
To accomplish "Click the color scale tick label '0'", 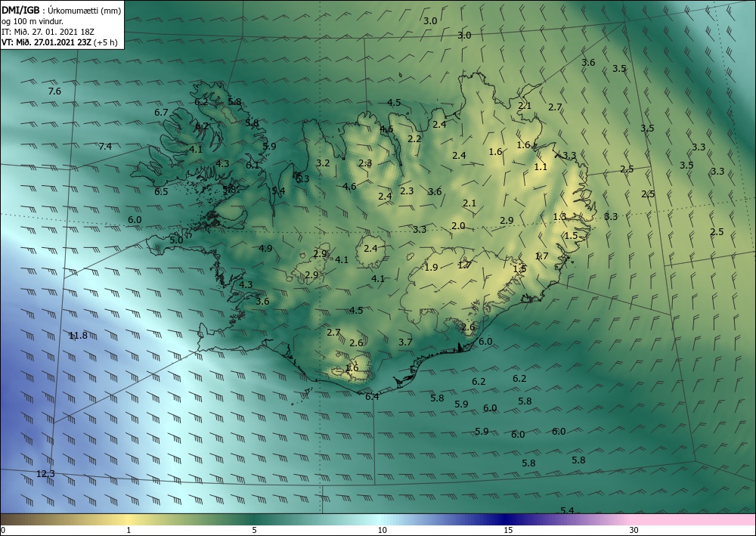I will pyautogui.click(x=3, y=530).
